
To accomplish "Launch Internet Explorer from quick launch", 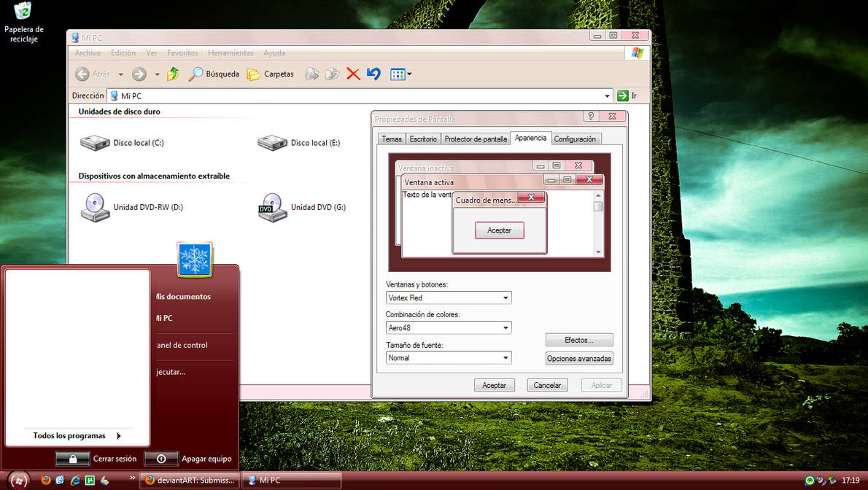I will pyautogui.click(x=74, y=480).
